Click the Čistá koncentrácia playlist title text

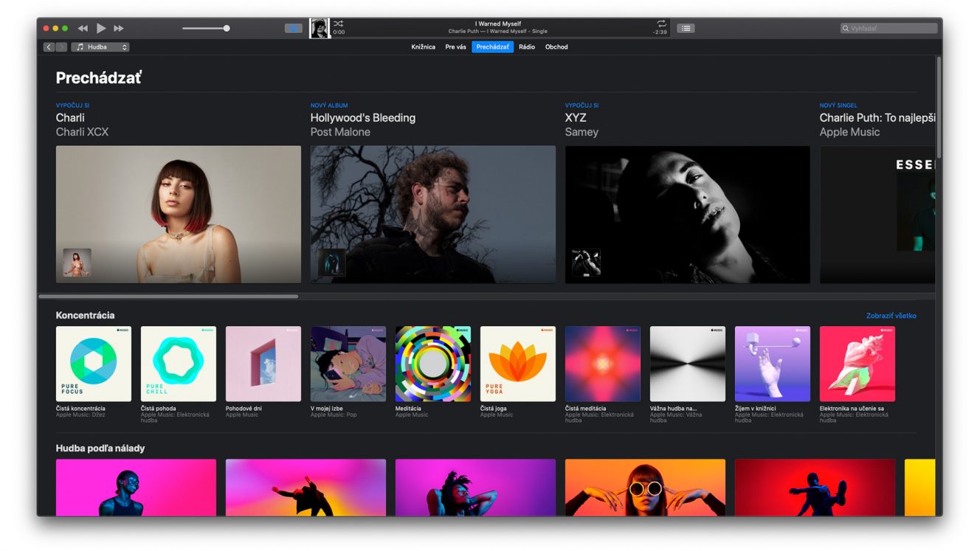(81, 409)
